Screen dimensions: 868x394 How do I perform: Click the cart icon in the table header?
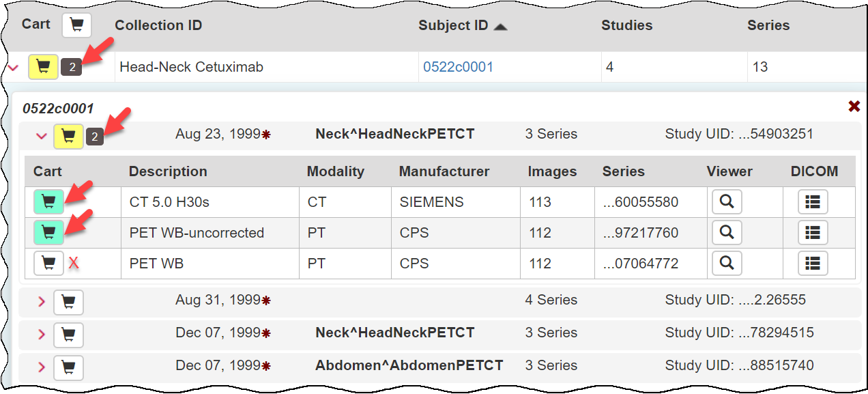coord(76,25)
